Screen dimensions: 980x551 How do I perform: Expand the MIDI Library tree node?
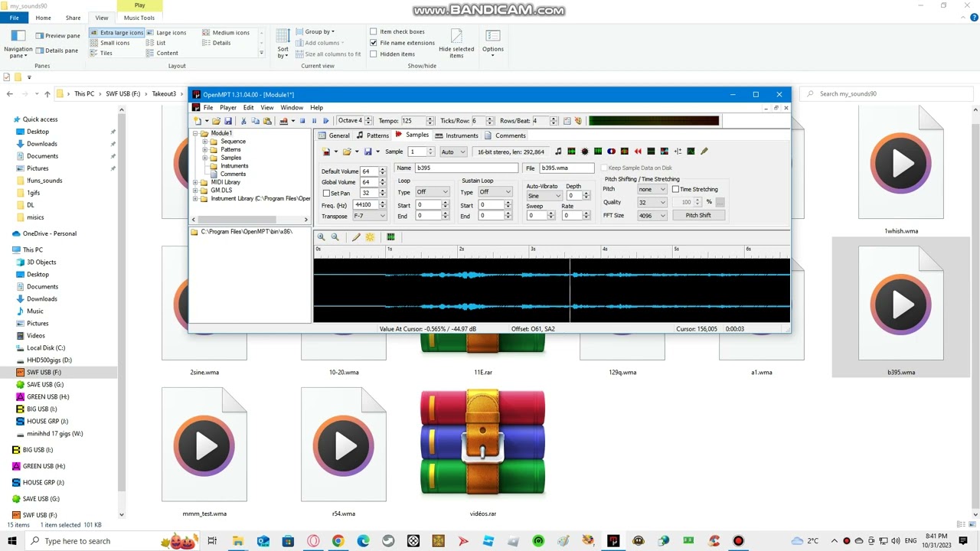coord(195,182)
